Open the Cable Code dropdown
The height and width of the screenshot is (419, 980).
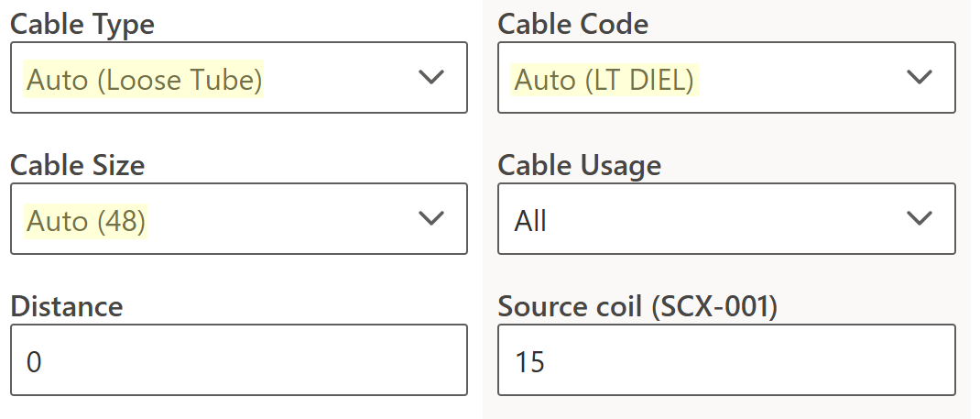pyautogui.click(x=726, y=78)
